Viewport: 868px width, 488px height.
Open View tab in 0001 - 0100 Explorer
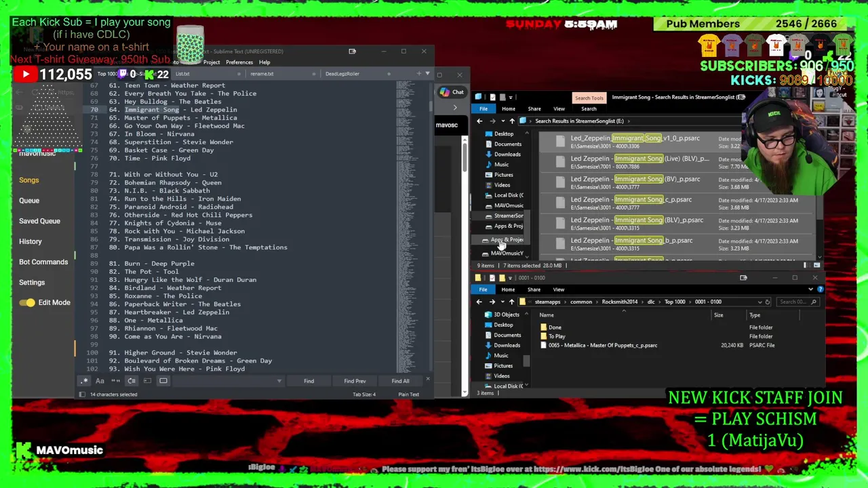point(559,289)
